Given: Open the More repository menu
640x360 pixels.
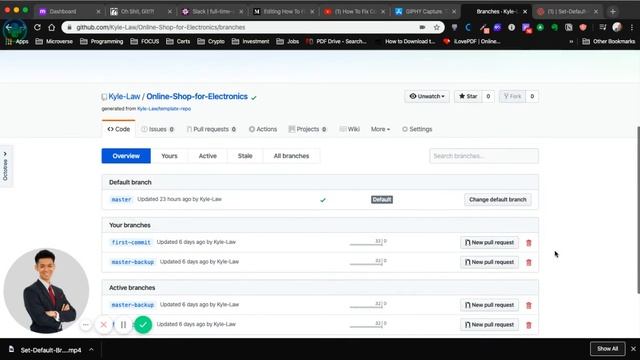Looking at the screenshot, I should pyautogui.click(x=380, y=129).
